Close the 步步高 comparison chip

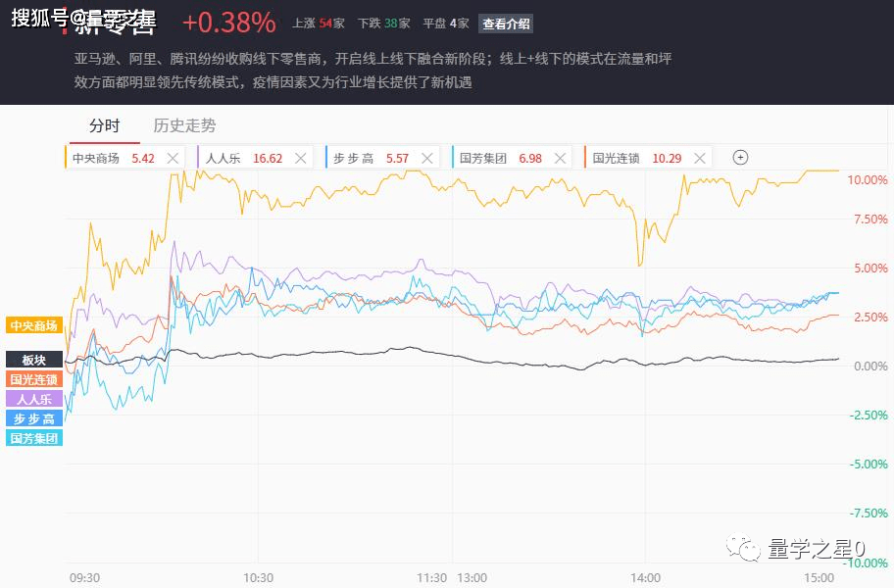point(427,158)
